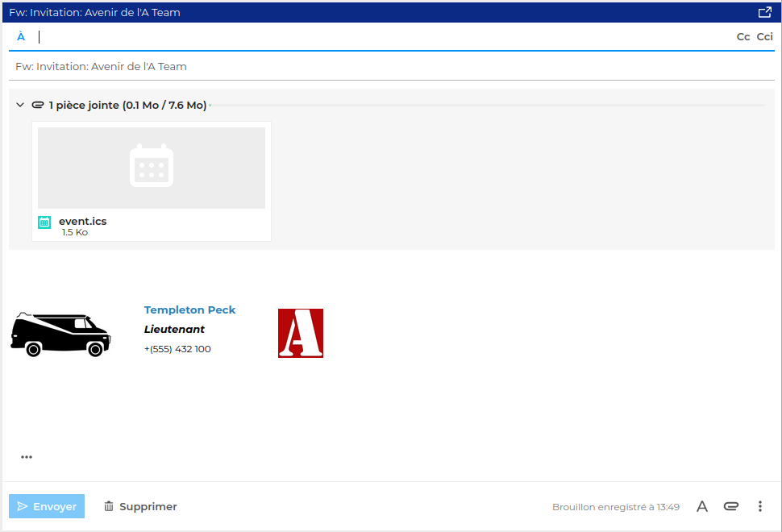Click Supprimer to discard the draft
Screen dimensions: 782x532
coord(140,506)
